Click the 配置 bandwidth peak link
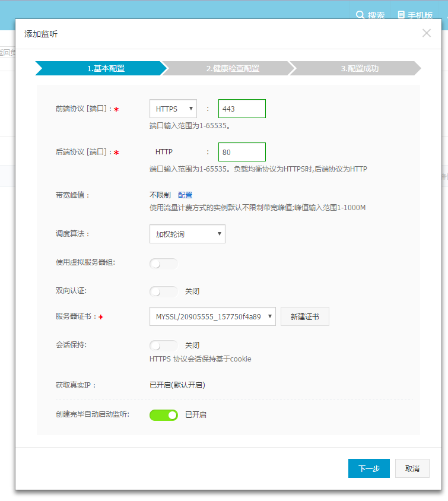448x501 pixels. tap(185, 195)
